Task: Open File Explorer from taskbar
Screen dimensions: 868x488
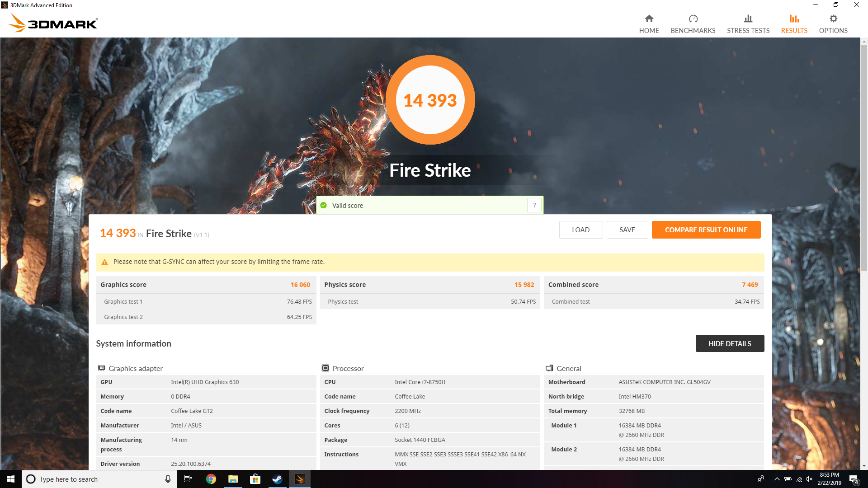Action: pos(233,479)
